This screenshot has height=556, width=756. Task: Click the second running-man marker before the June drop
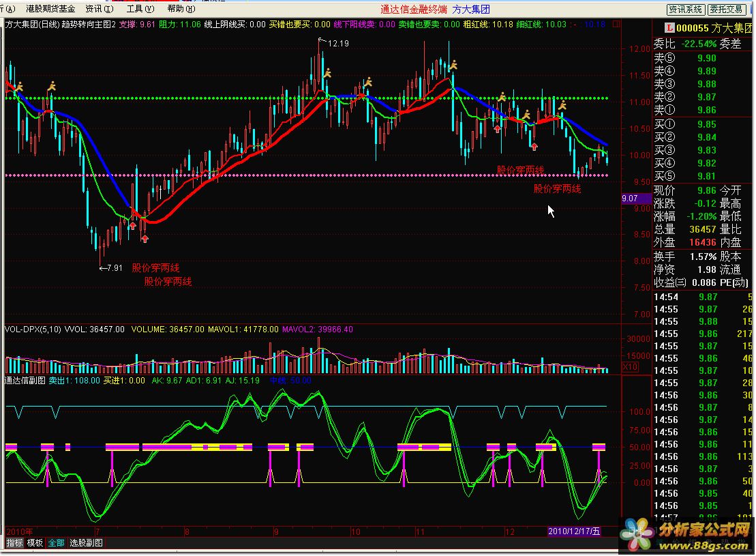point(52,86)
